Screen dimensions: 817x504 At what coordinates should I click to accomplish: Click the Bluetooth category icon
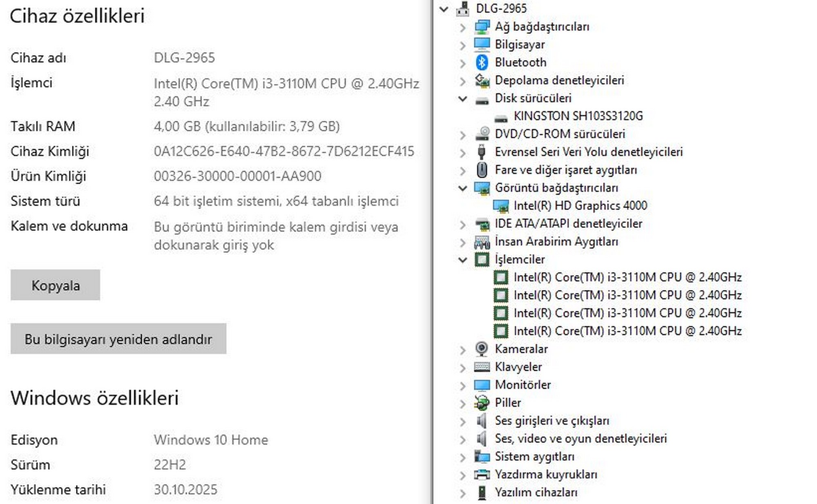coord(482,62)
